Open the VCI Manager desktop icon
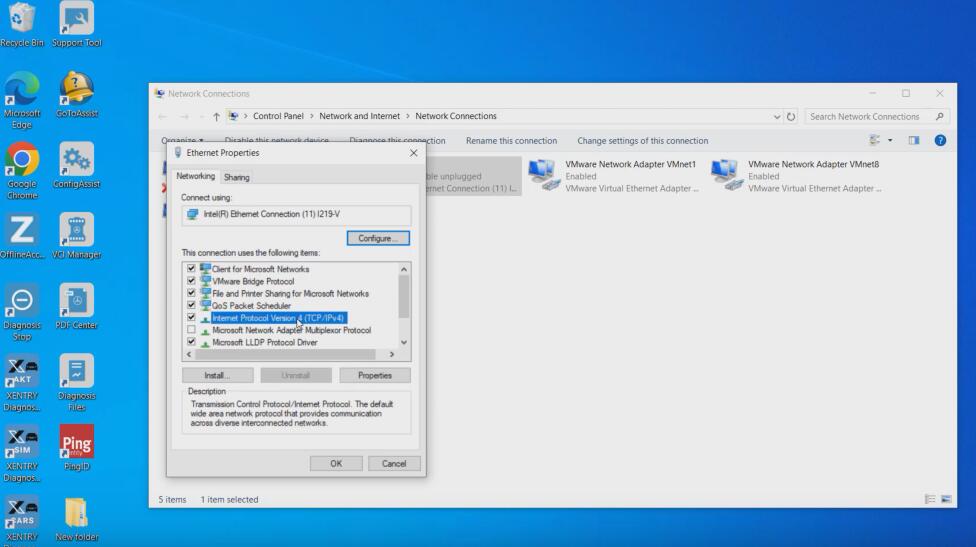This screenshot has height=547, width=976. click(77, 236)
